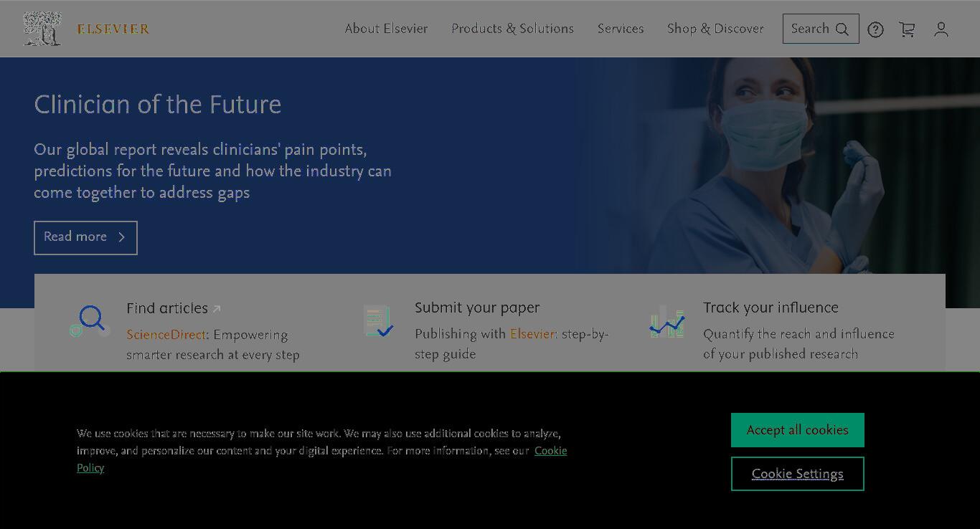Click text 'Quantify the reach and influence'
The height and width of the screenshot is (529, 980).
tap(798, 334)
